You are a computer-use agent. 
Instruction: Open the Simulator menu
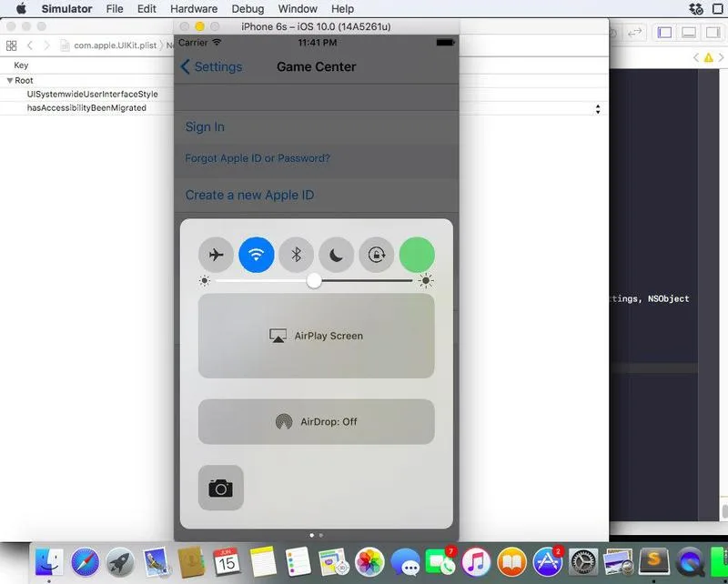point(66,9)
